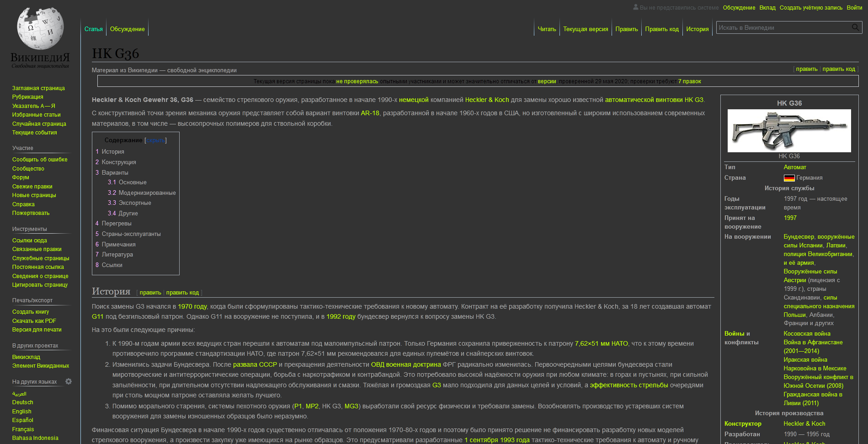Jump to contents item 8 Ссылки
Viewport: 868px width, 444px height.
109,265
